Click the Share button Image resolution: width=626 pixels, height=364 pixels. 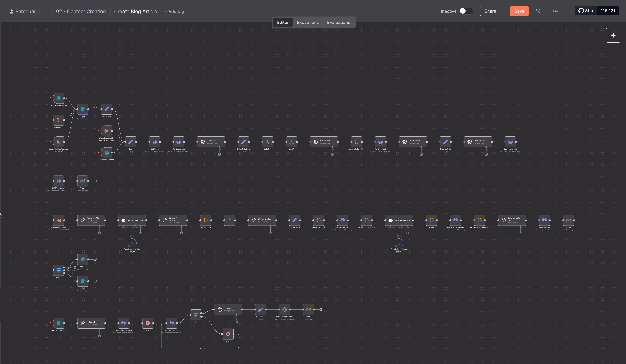[x=490, y=11]
